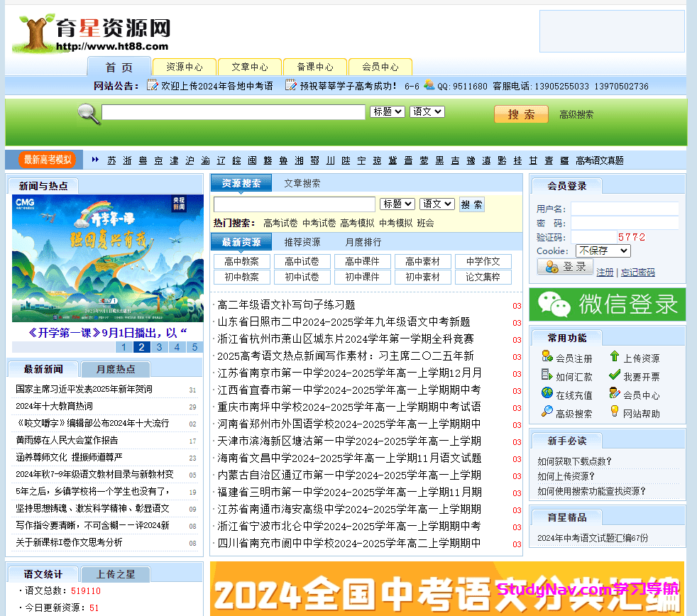Switch to the 月度热点 tab
The height and width of the screenshot is (616, 697).
pos(116,368)
